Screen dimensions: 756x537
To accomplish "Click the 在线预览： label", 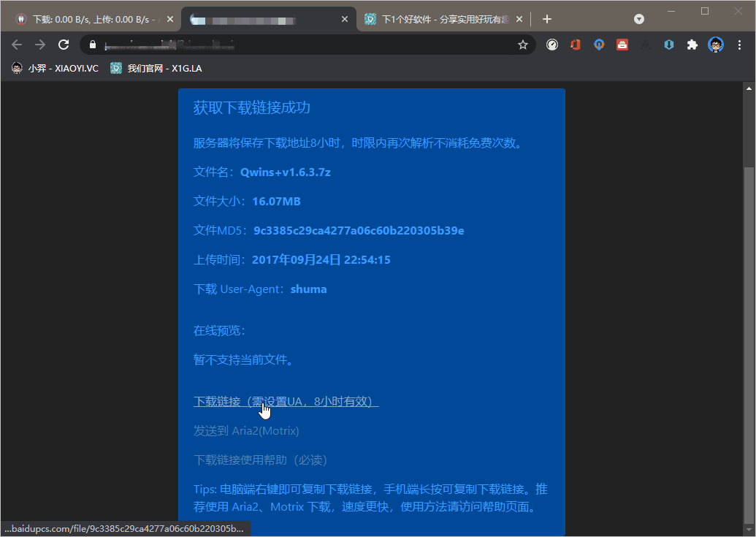I will click(219, 330).
